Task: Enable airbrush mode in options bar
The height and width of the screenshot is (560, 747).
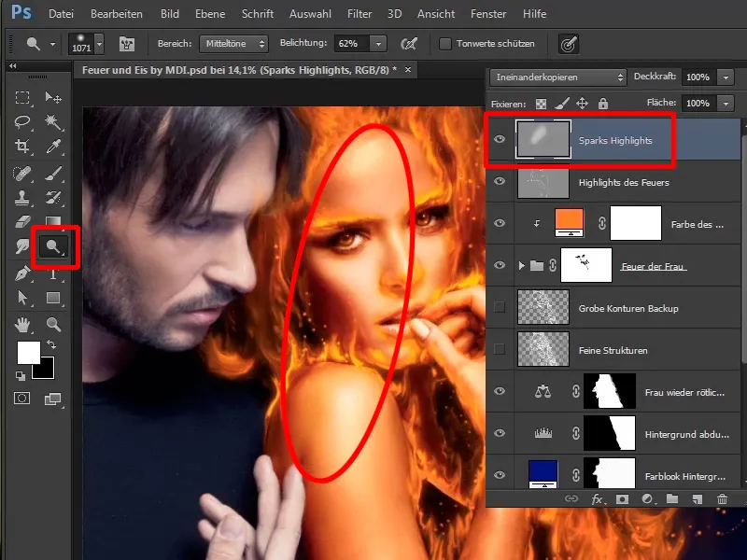Action: (409, 44)
